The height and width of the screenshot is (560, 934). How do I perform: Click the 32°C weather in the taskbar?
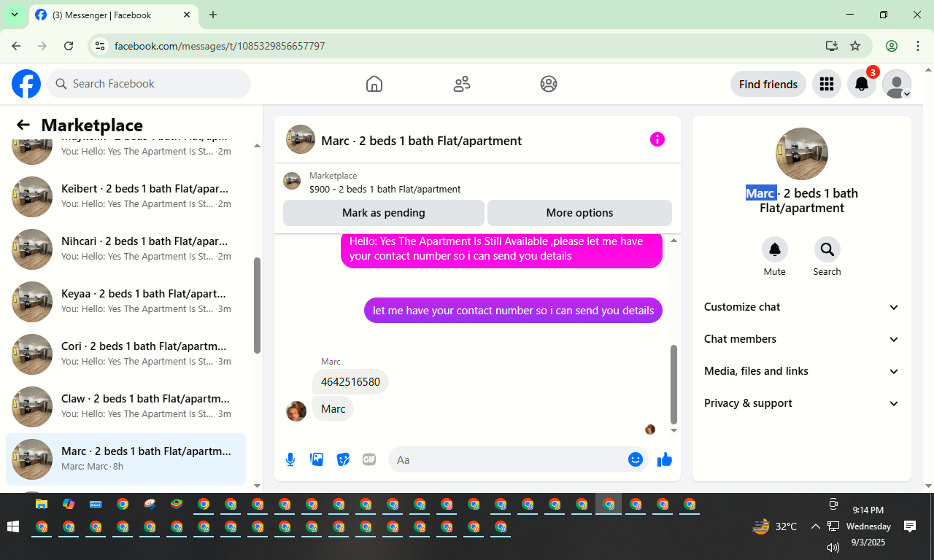pos(775,526)
